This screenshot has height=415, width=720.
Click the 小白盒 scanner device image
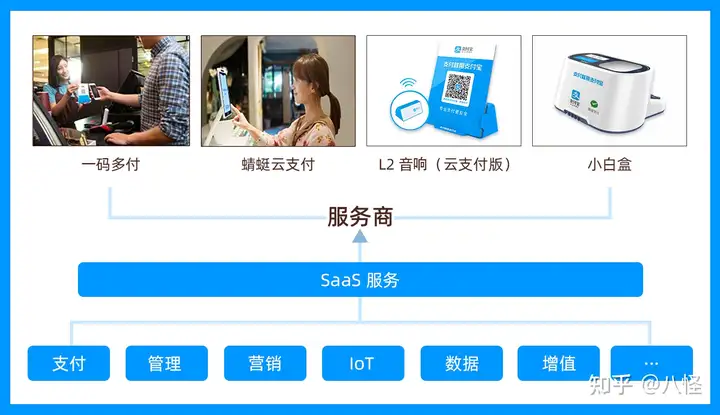pos(609,91)
